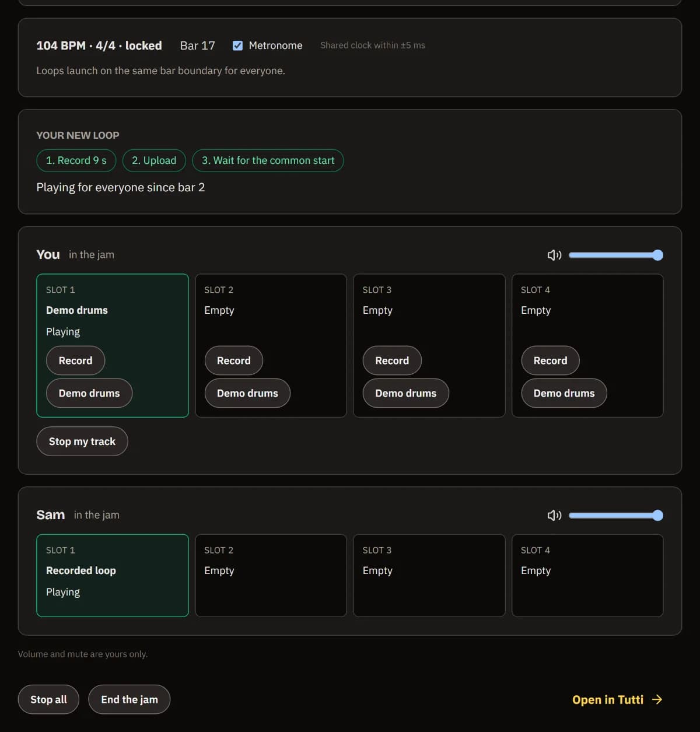Select the '2. Upload' step pill
The image size is (700, 732).
154,160
